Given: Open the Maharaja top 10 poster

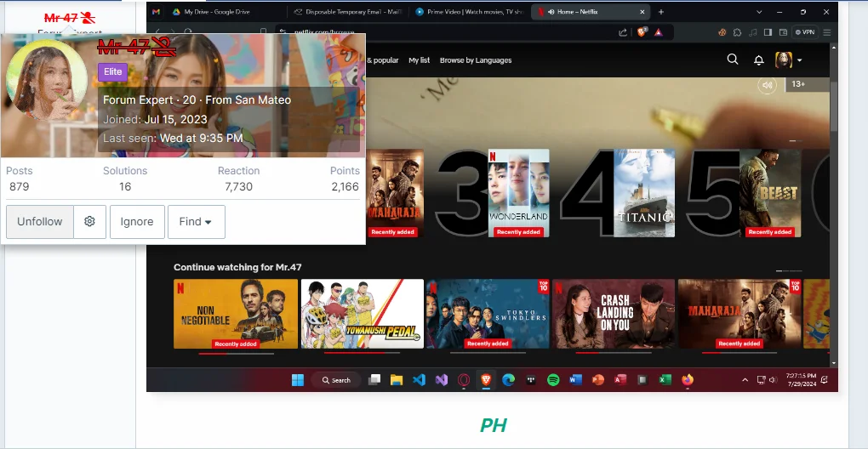Looking at the screenshot, I should [394, 193].
